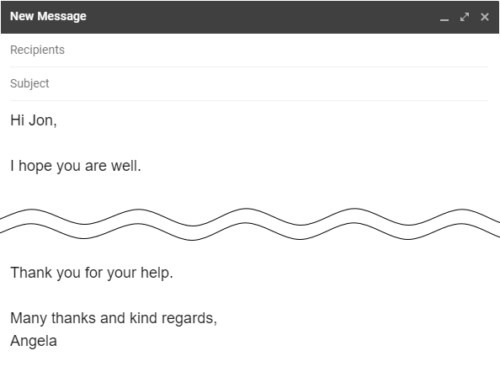Click empty line above 'Many thanks' closing
This screenshot has width=500, height=372.
pos(249,296)
